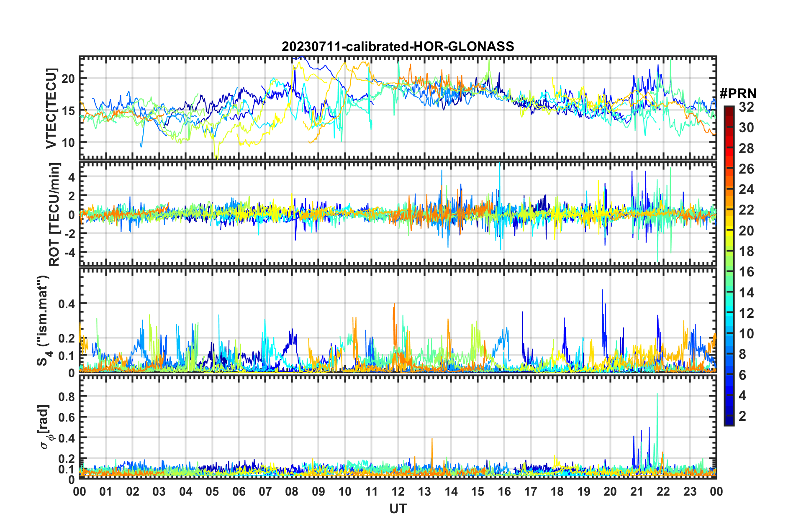The image size is (796, 532).
Task: Click inside the S4 scintillation plot panel
Action: [398, 320]
